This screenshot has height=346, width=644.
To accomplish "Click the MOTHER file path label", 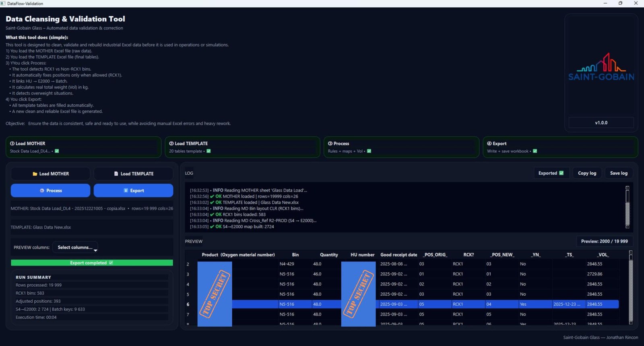I will click(x=92, y=209).
